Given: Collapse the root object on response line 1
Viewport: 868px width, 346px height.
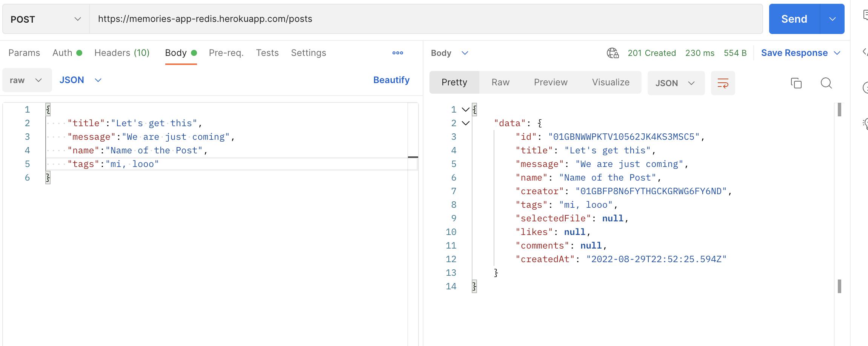Looking at the screenshot, I should pos(466,110).
